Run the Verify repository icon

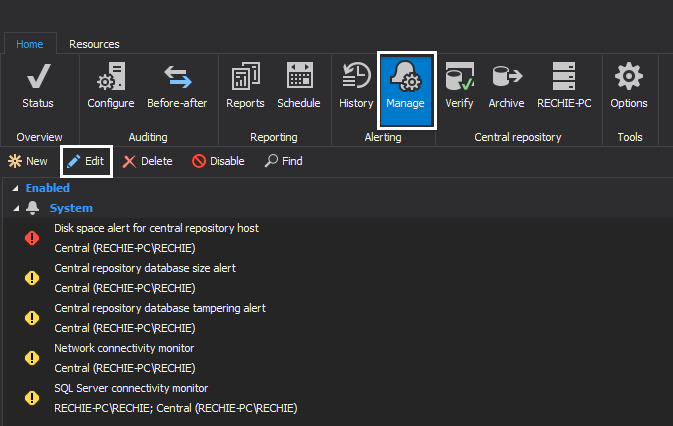pos(460,76)
